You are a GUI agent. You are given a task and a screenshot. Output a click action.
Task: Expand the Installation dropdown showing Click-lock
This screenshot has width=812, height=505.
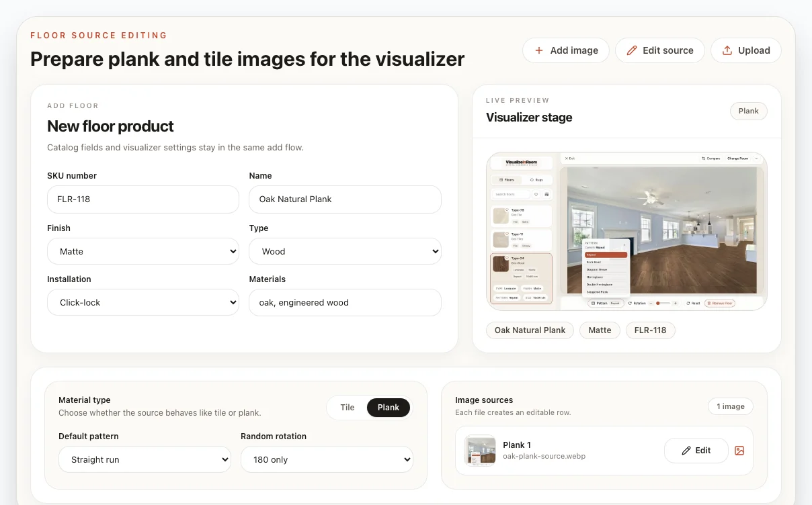(143, 303)
